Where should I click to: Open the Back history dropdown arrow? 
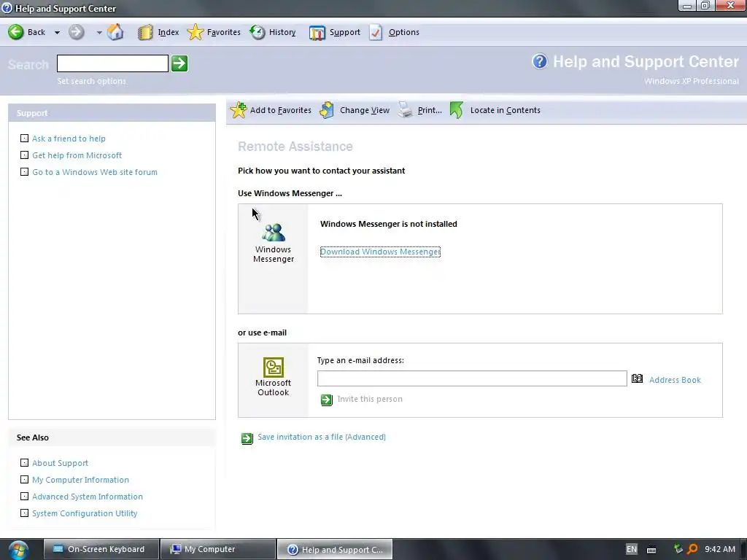click(57, 33)
